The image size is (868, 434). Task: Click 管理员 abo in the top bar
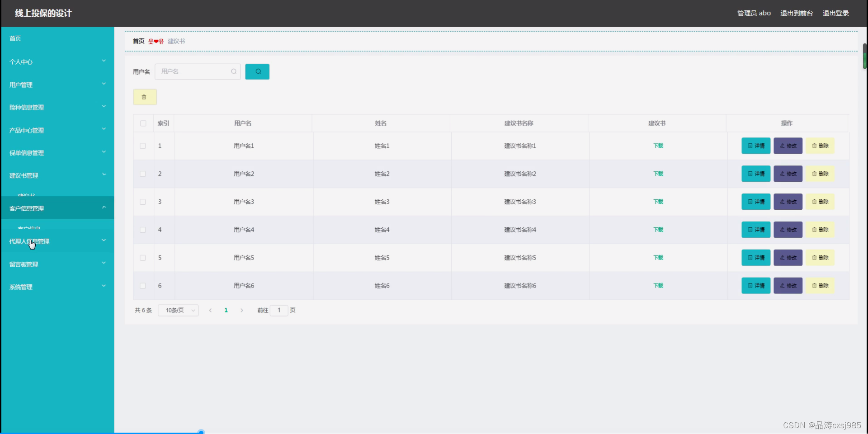[754, 13]
